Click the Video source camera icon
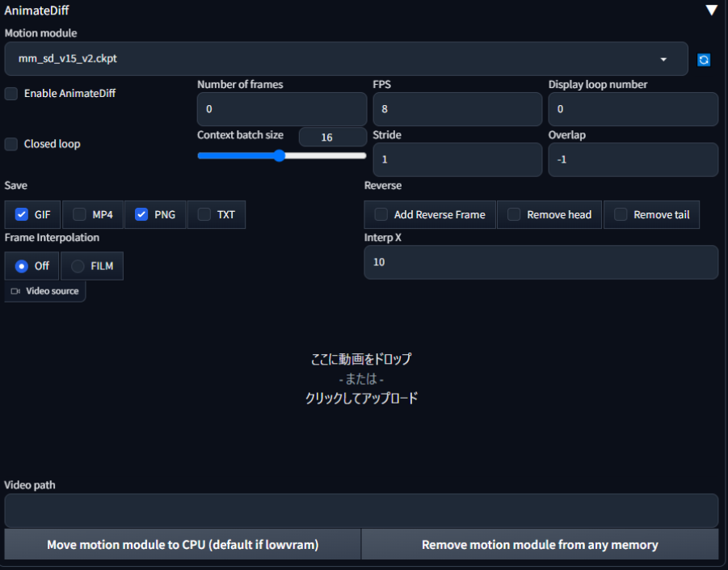728x570 pixels. [15, 291]
